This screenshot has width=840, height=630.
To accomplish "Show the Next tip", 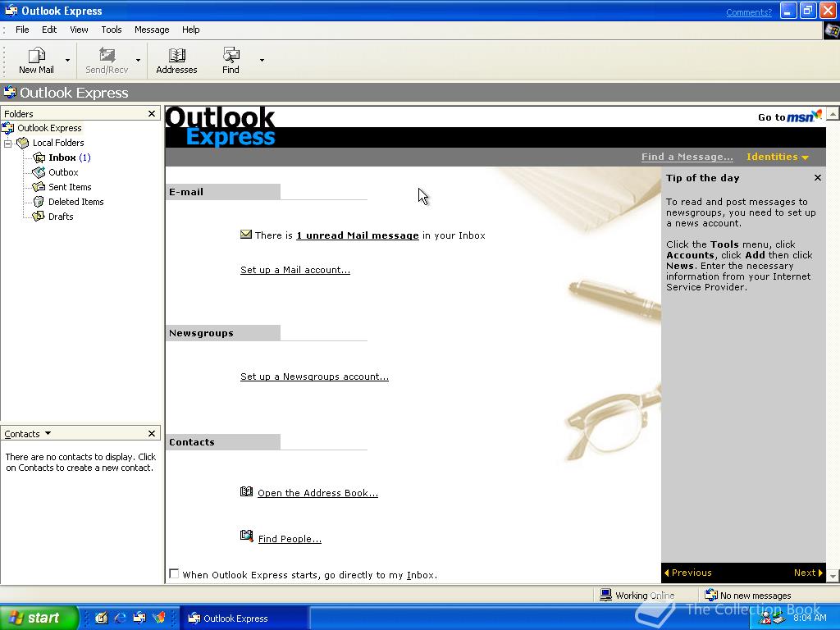I will click(808, 573).
